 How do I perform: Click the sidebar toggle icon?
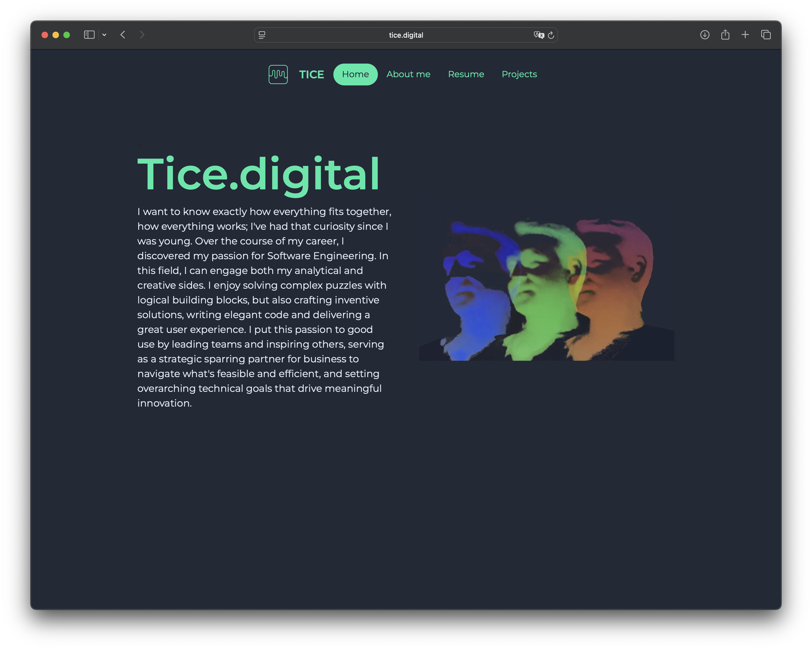[89, 35]
